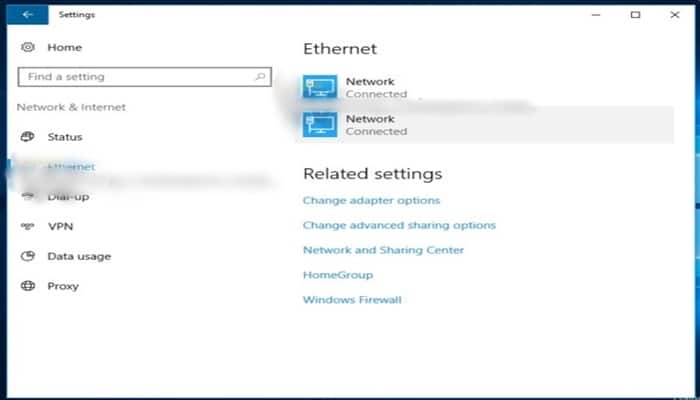This screenshot has width=700, height=400.
Task: Open Change advanced sharing options
Action: click(x=399, y=225)
